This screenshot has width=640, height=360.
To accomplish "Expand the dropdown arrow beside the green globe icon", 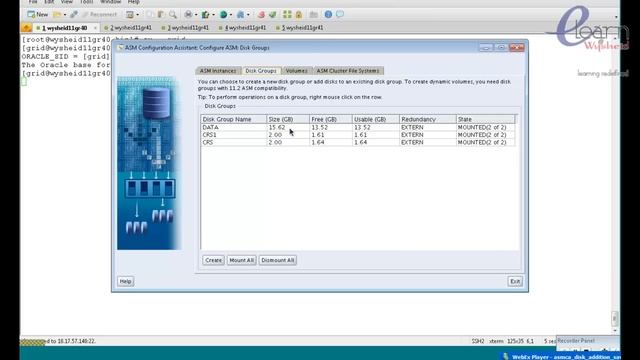I will pyautogui.click(x=231, y=15).
